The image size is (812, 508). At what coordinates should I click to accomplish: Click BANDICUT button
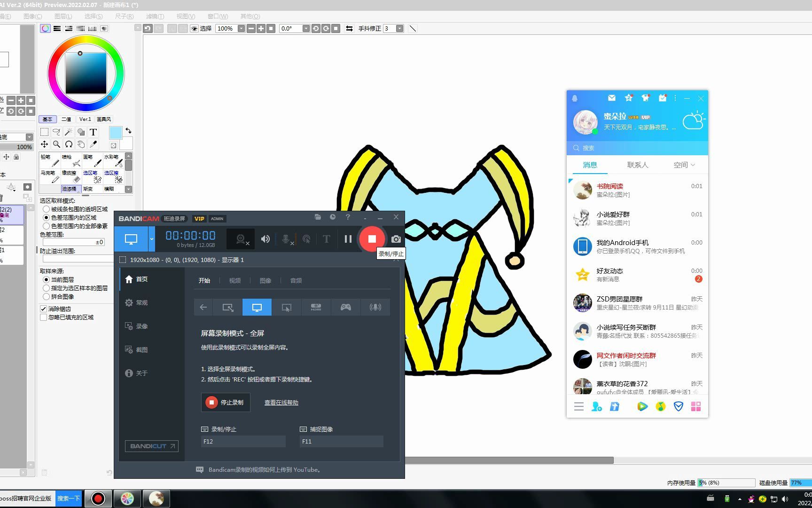[x=151, y=446]
